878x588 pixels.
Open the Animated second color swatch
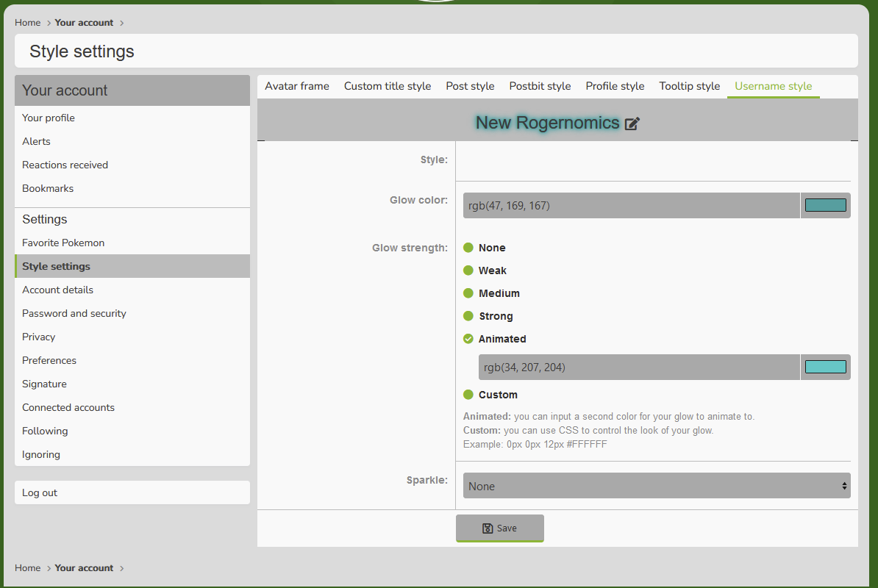pos(825,367)
